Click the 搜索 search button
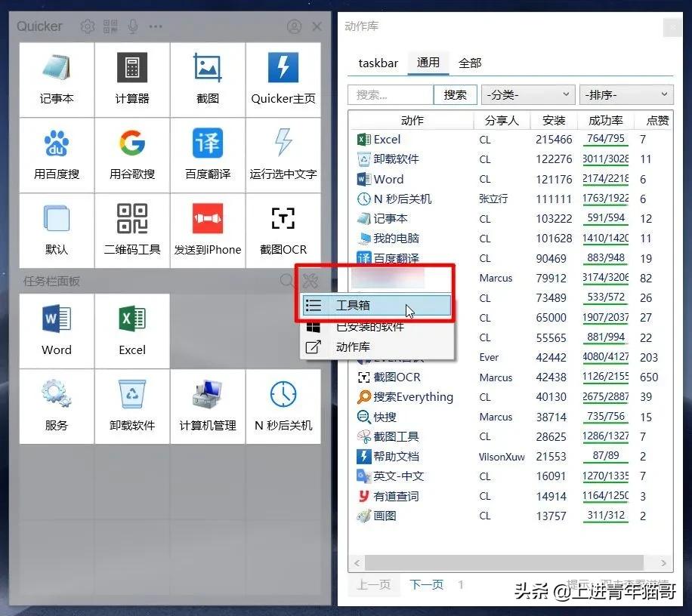Viewport: 692px width, 616px height. (456, 94)
